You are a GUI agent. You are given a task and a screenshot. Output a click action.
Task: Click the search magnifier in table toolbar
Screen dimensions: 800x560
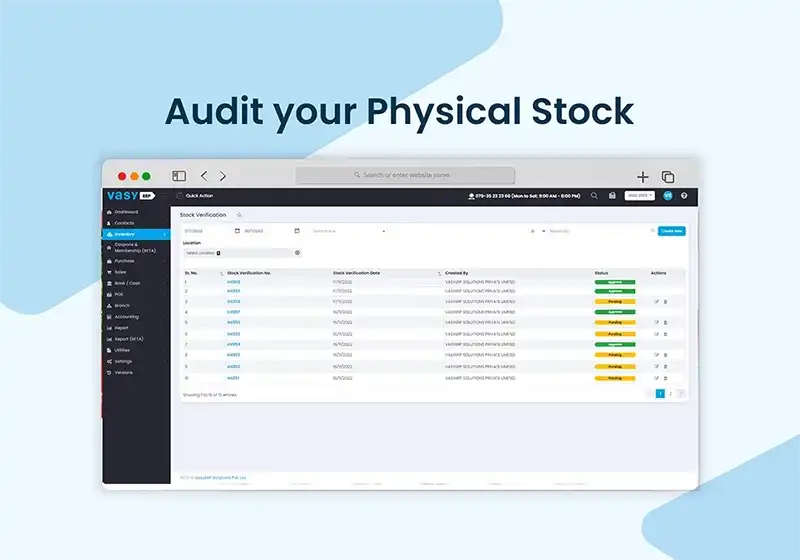(x=653, y=231)
